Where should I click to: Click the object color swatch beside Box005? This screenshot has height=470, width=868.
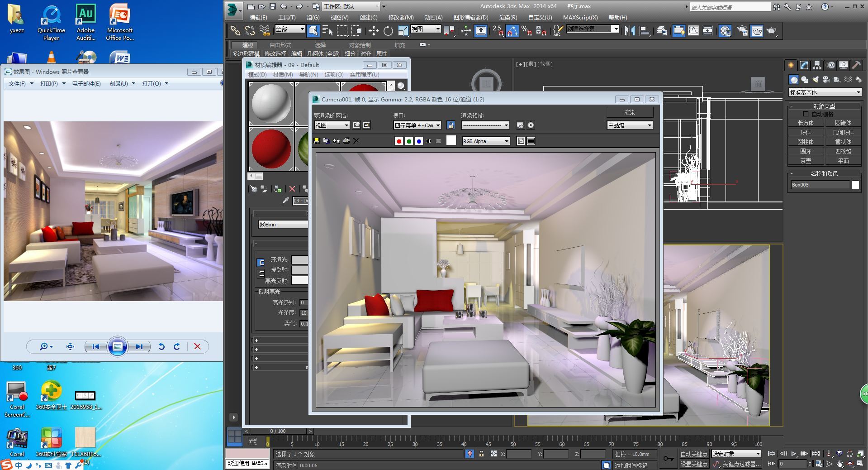pos(855,185)
